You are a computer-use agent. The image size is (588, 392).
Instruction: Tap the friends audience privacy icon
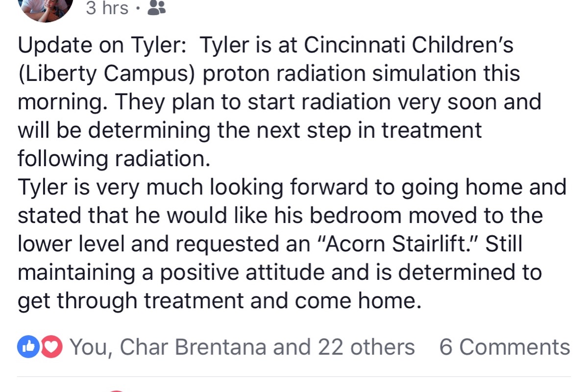tap(156, 8)
